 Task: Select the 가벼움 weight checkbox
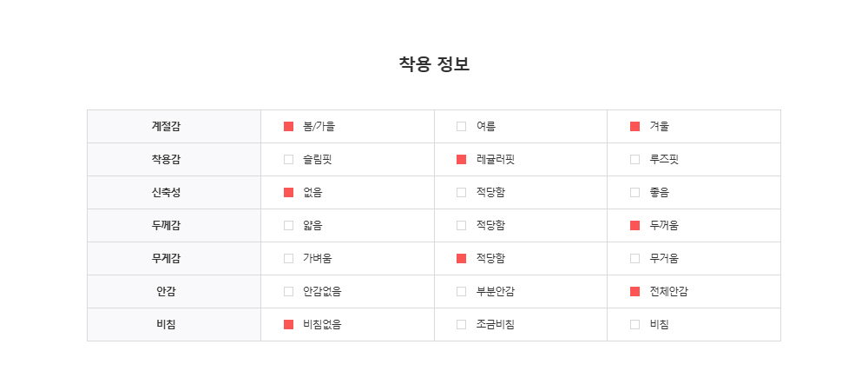[288, 259]
